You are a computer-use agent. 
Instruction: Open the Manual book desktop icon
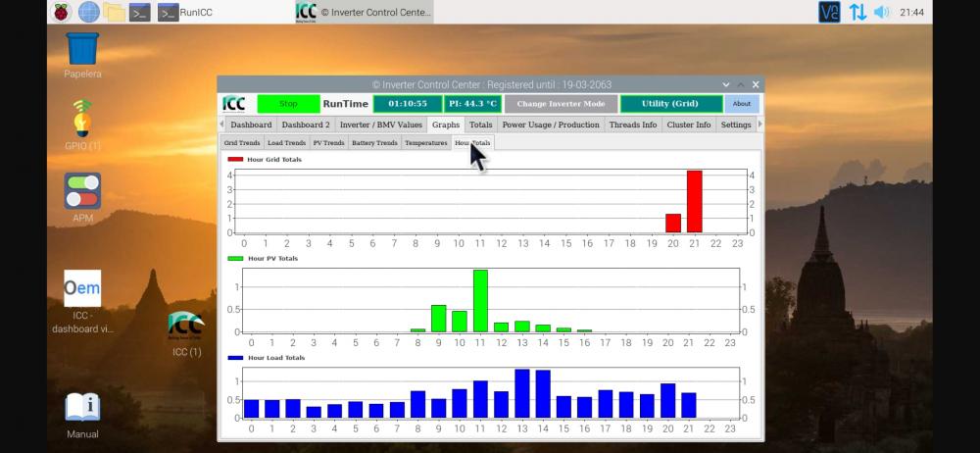[x=82, y=415]
